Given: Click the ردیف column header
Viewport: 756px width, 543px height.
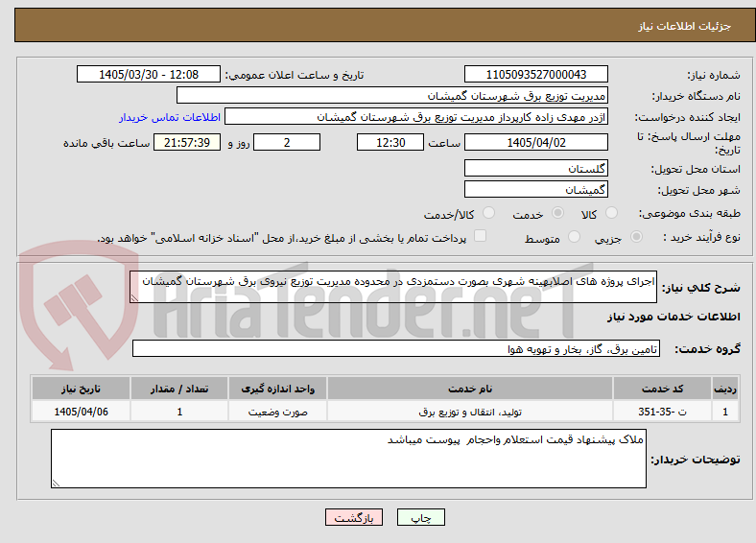Looking at the screenshot, I should pos(725,389).
